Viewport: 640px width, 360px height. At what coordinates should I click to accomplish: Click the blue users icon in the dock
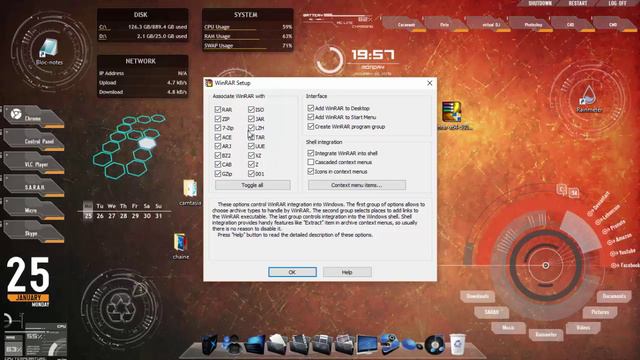click(231, 344)
